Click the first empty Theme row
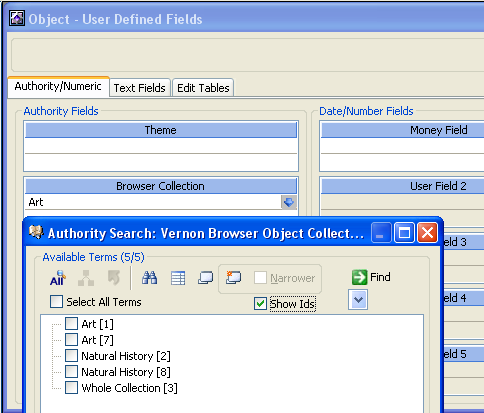Viewport: 484px width, 413px height. (161, 146)
